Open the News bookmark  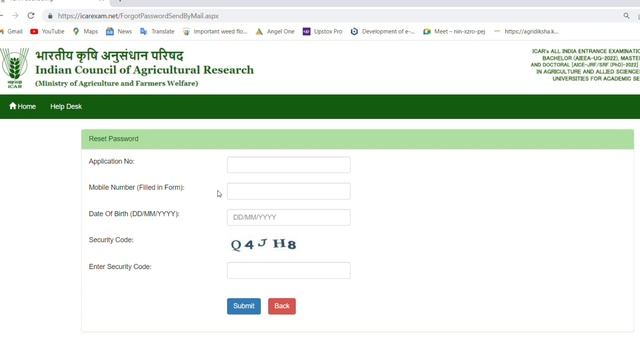click(x=119, y=31)
